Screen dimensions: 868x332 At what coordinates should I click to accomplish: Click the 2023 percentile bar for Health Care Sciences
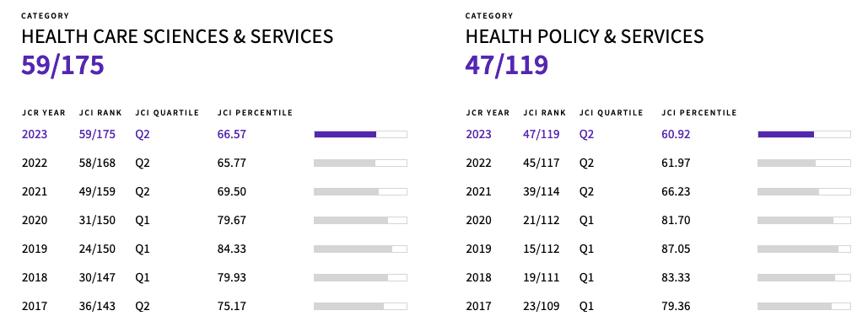tap(360, 135)
